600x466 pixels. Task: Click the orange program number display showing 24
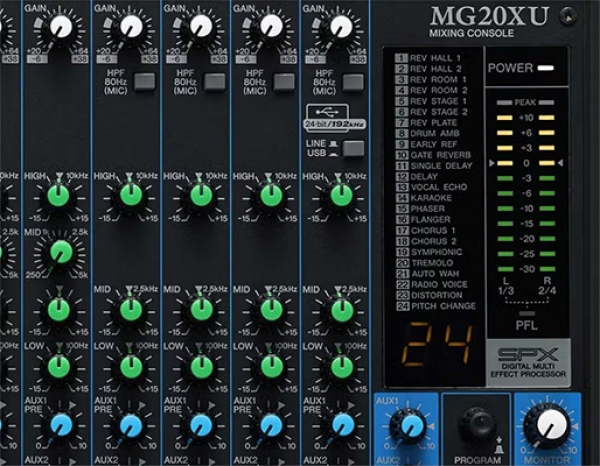point(439,344)
